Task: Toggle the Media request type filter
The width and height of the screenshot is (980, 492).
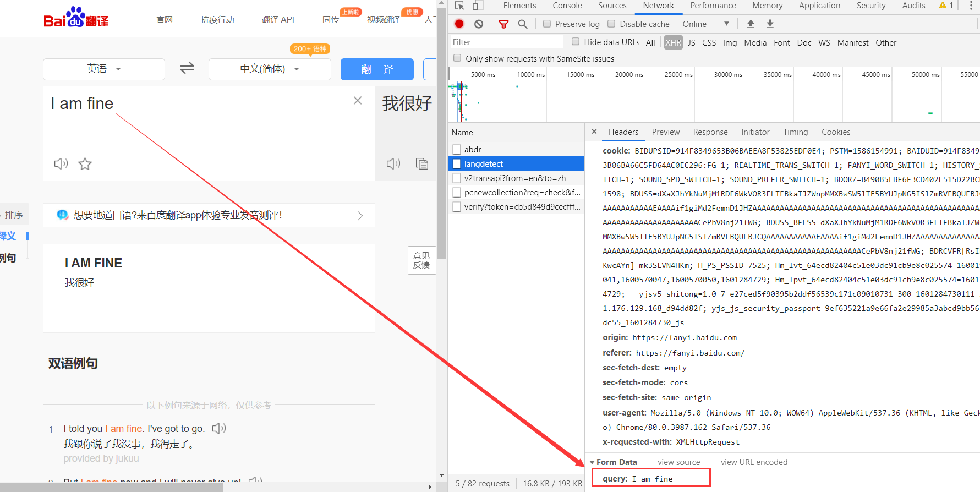Action: [x=755, y=42]
